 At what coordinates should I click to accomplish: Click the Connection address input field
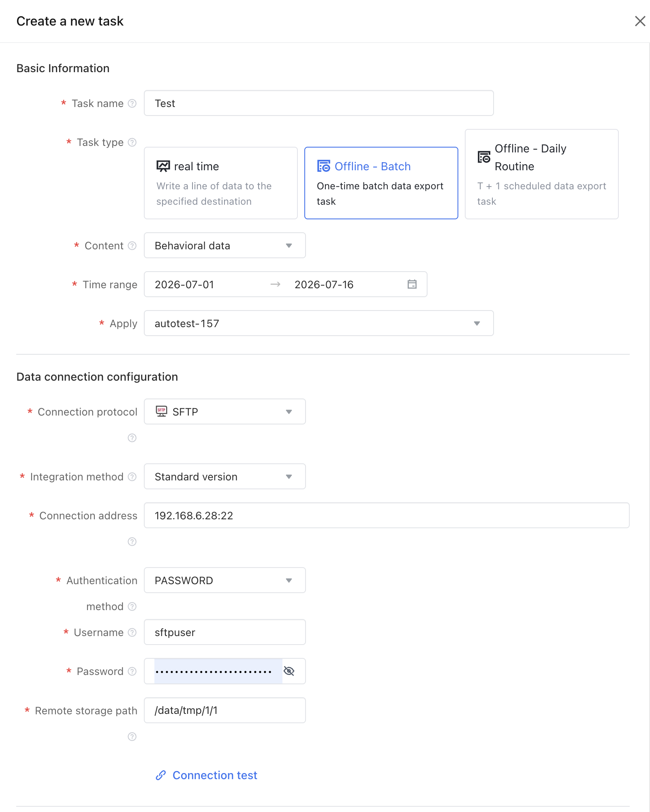click(x=387, y=515)
